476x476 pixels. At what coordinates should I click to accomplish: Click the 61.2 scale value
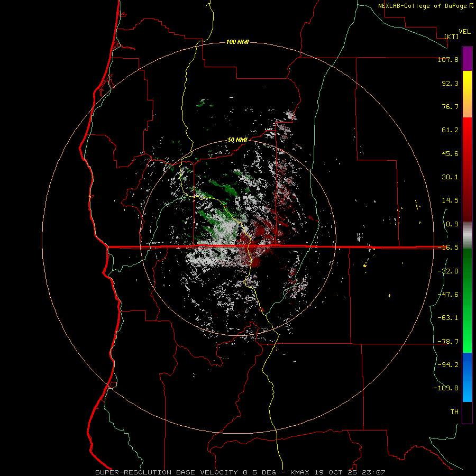450,130
